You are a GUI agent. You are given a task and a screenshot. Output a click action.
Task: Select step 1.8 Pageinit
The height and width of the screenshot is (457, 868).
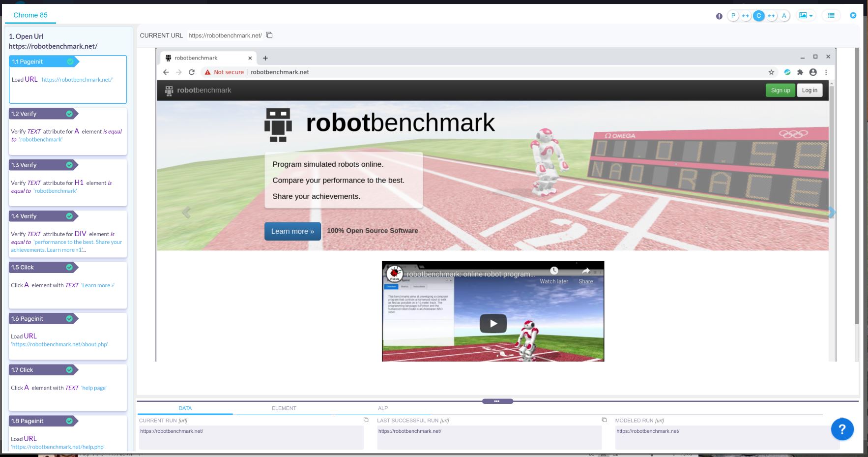68,433
